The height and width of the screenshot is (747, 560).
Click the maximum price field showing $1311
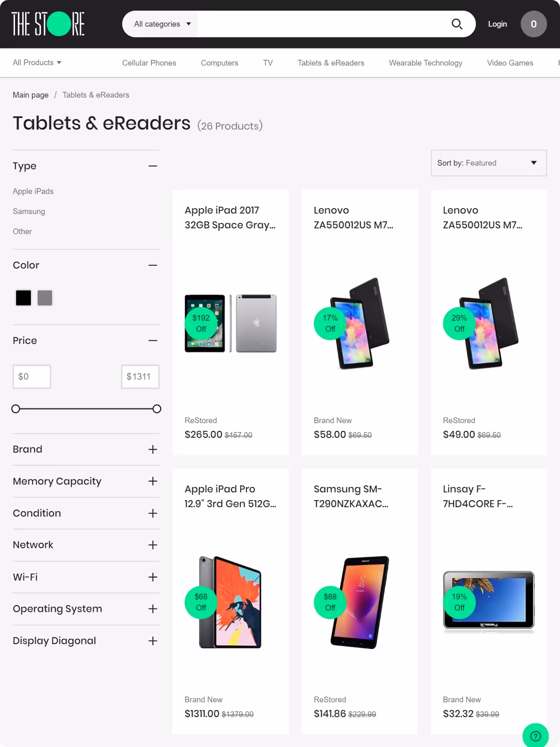pyautogui.click(x=140, y=377)
